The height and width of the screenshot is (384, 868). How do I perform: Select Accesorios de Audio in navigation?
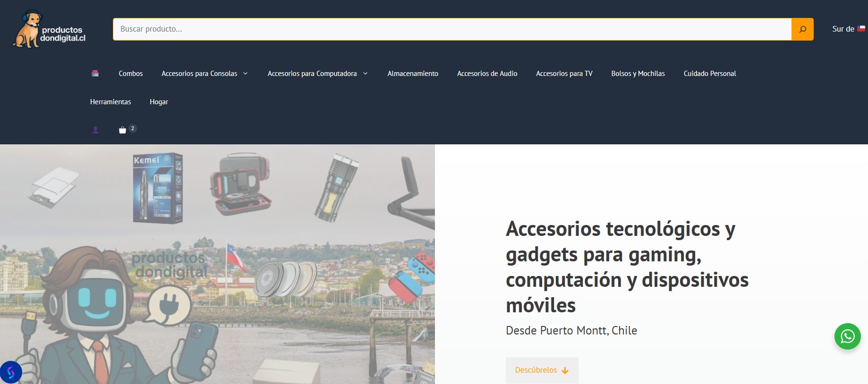pos(487,74)
